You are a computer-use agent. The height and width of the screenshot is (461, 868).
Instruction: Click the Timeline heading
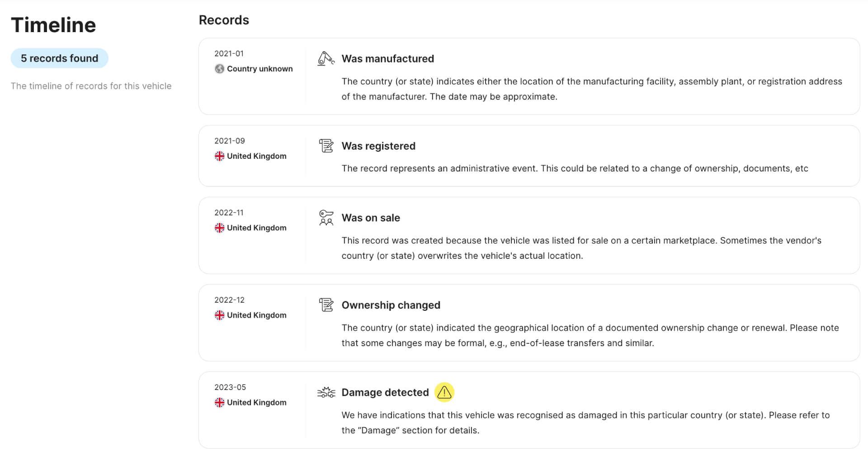[x=53, y=24]
